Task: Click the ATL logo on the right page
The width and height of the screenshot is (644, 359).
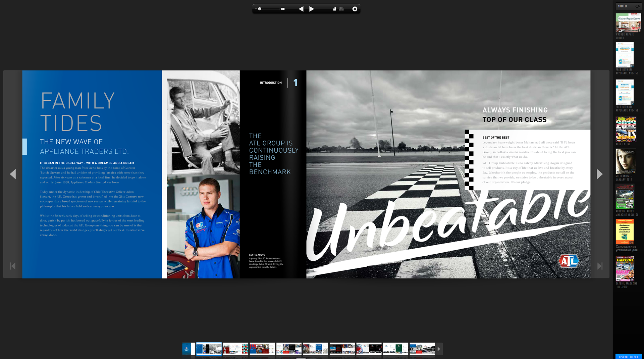Action: pyautogui.click(x=569, y=261)
